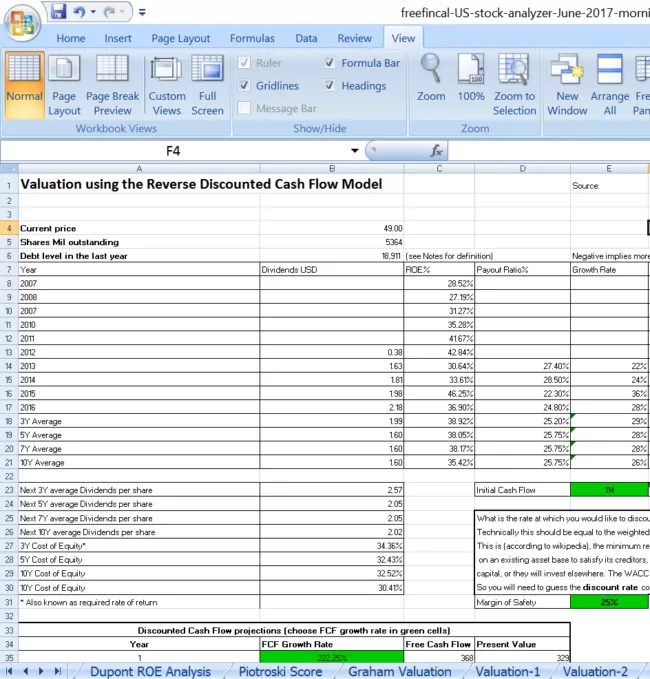The height and width of the screenshot is (679, 650).
Task: Click the Office button logo
Action: tap(21, 20)
